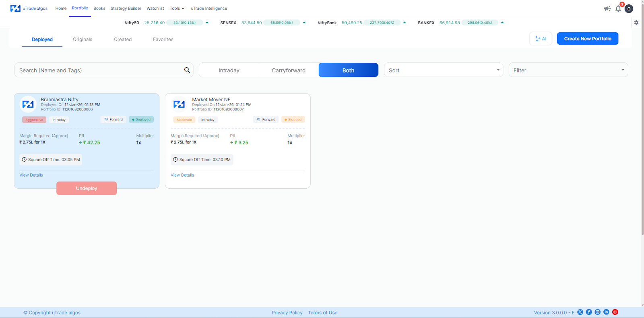Click the Nifty50 change badge 33.10(0.13%)
644x318 pixels.
pyautogui.click(x=185, y=23)
